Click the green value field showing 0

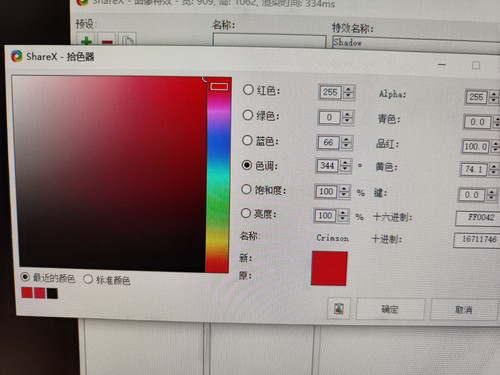click(x=329, y=117)
